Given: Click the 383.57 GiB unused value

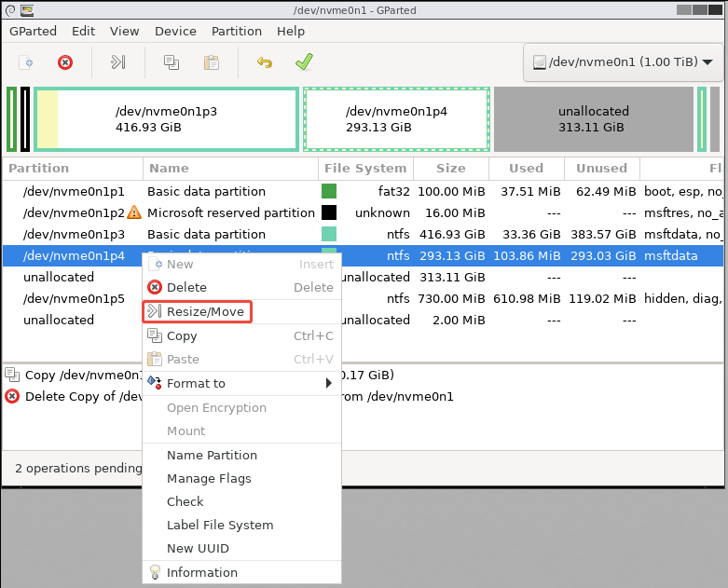Looking at the screenshot, I should 603,234.
